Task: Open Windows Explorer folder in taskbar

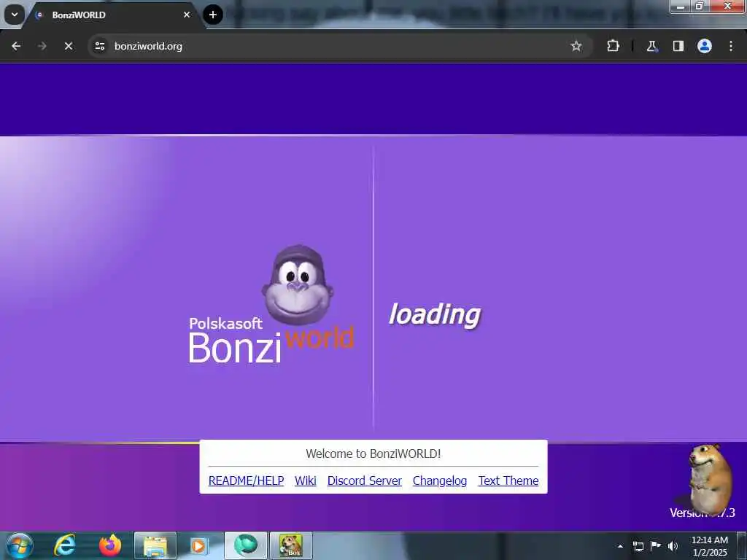Action: point(155,545)
